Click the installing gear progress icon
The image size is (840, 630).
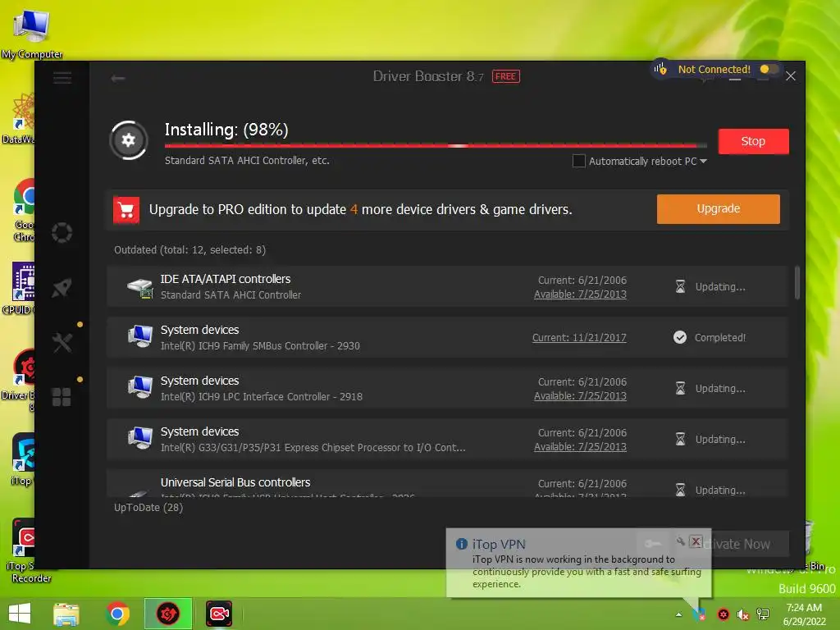129,140
